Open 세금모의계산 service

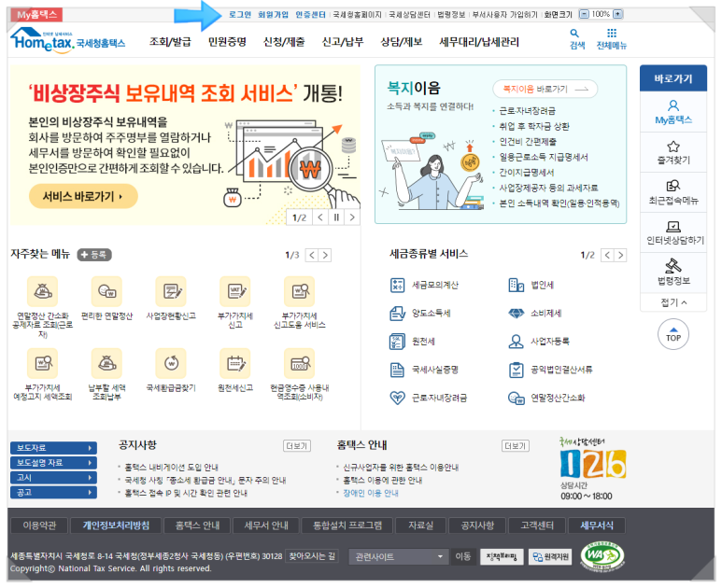point(424,286)
